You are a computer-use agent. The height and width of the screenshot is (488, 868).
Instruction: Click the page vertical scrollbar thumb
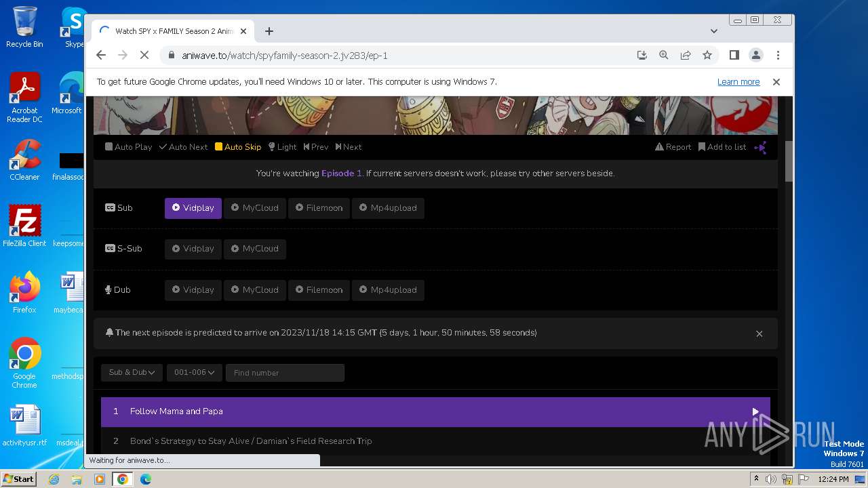pyautogui.click(x=789, y=161)
